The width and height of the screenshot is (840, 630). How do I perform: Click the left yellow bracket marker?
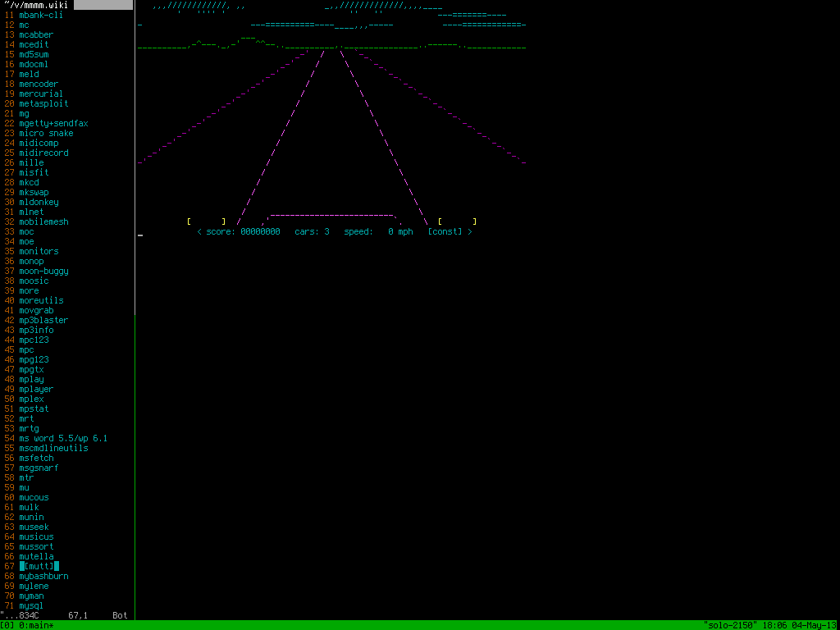(x=206, y=221)
